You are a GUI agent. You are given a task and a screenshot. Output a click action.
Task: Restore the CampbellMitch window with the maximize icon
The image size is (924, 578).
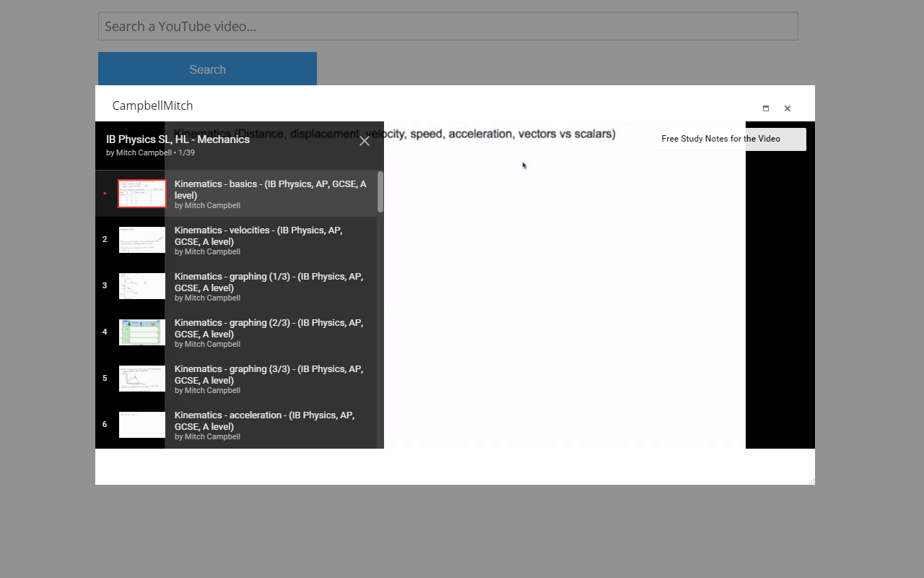click(x=765, y=108)
